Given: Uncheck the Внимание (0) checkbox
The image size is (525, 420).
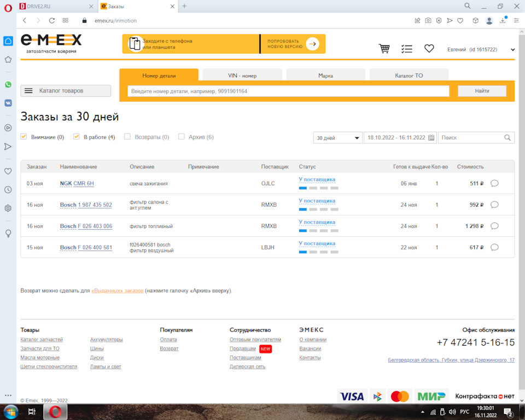Looking at the screenshot, I should tap(24, 137).
